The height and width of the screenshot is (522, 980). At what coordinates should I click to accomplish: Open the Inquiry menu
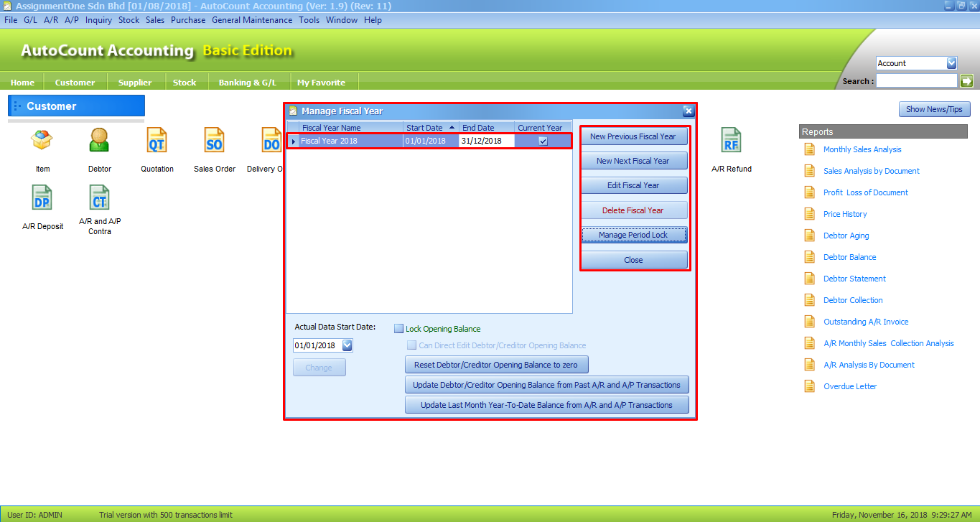point(98,20)
